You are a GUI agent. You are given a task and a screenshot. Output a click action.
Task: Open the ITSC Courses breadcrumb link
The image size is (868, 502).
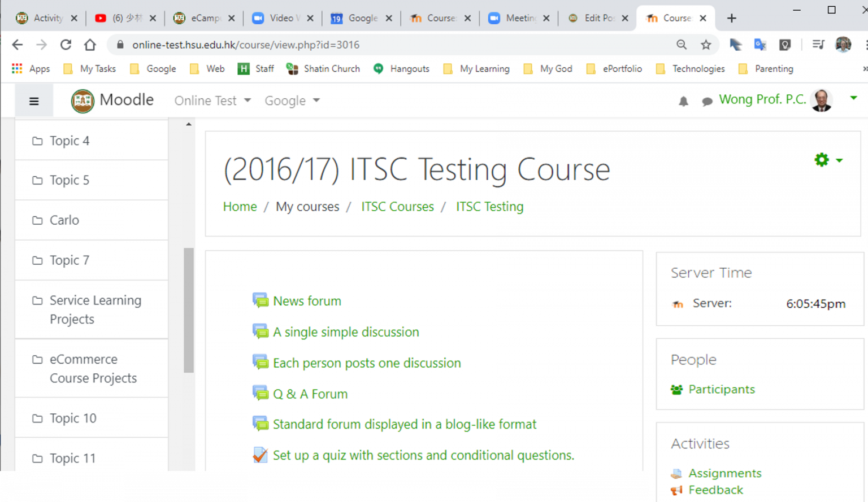(397, 207)
